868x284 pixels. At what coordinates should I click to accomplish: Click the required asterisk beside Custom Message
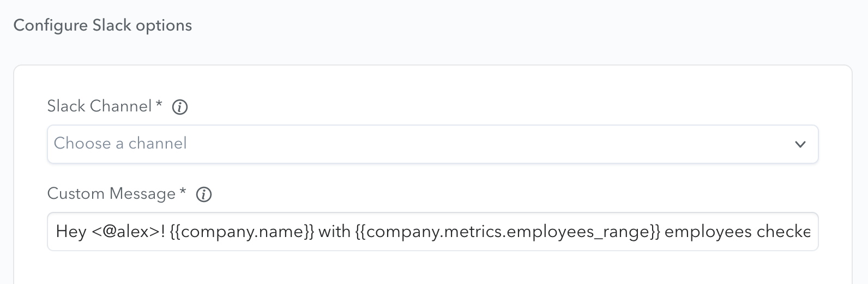point(183,191)
